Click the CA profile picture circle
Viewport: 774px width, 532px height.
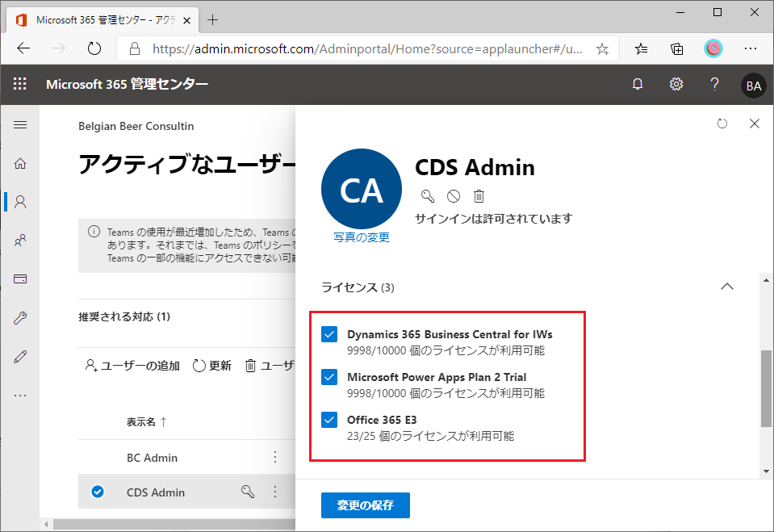(x=362, y=189)
